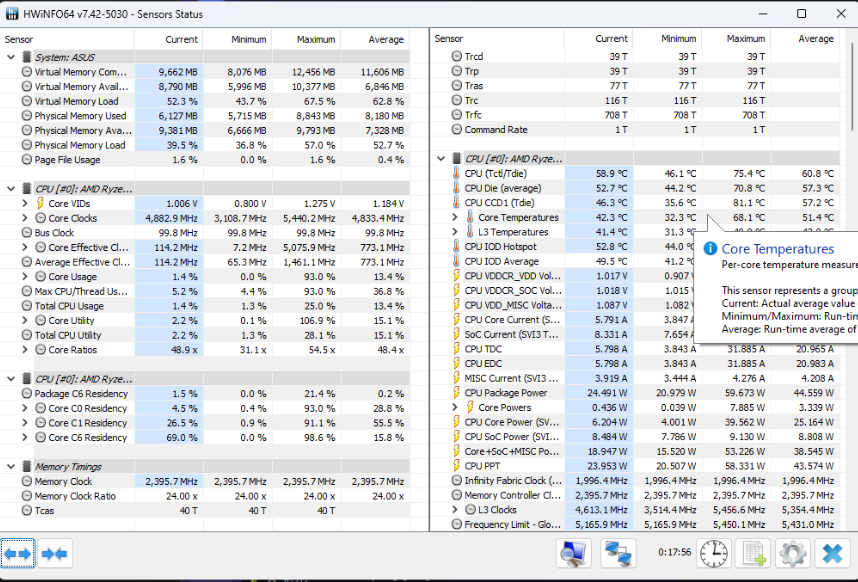Start logging with the add-file icon
The height and width of the screenshot is (582, 858).
753,553
